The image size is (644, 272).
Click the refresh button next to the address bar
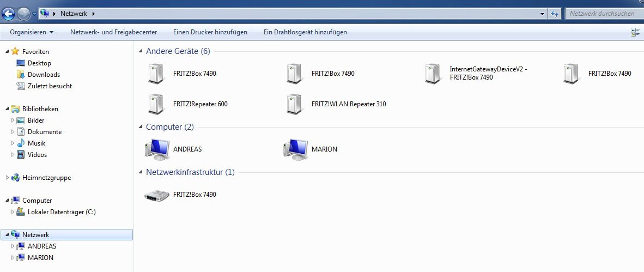[x=555, y=14]
